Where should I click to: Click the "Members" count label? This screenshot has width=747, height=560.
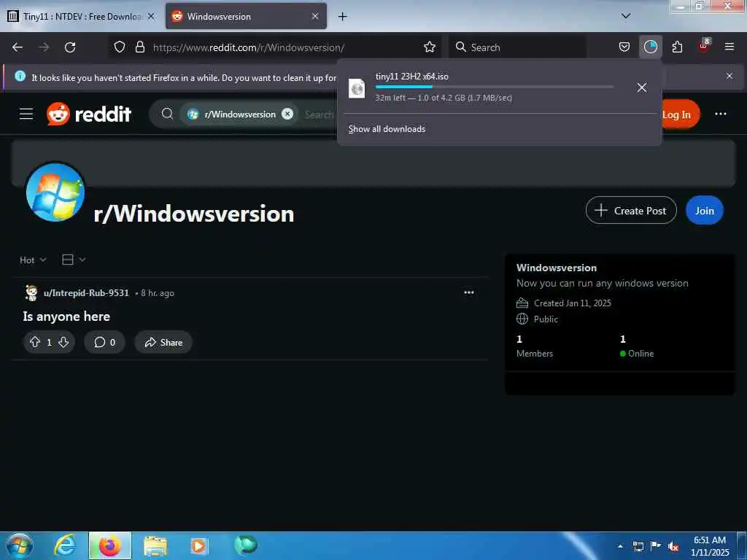point(535,354)
